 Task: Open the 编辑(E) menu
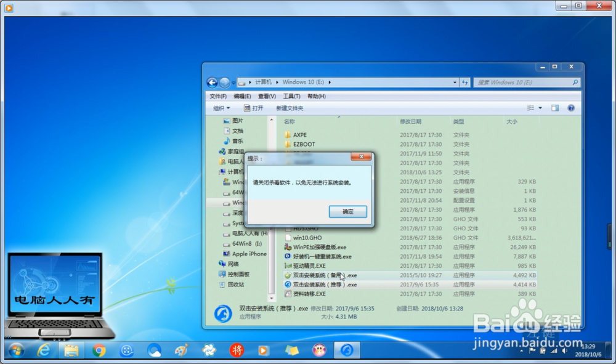[242, 96]
